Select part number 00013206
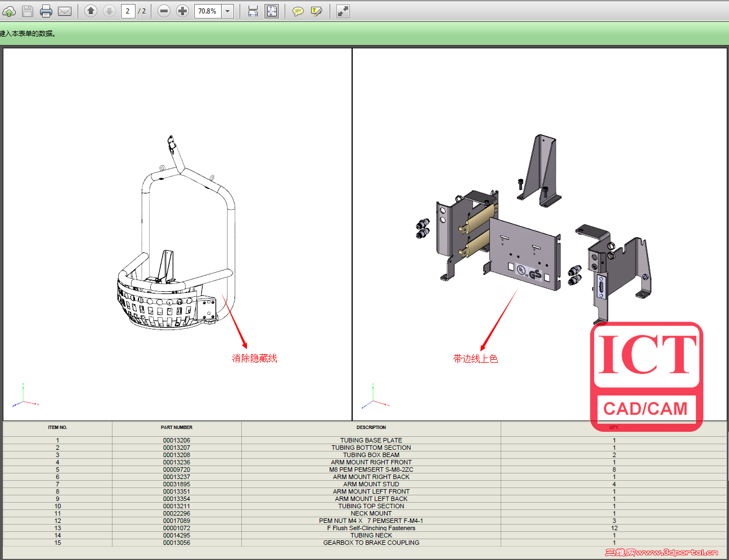The height and width of the screenshot is (560, 729). click(177, 440)
